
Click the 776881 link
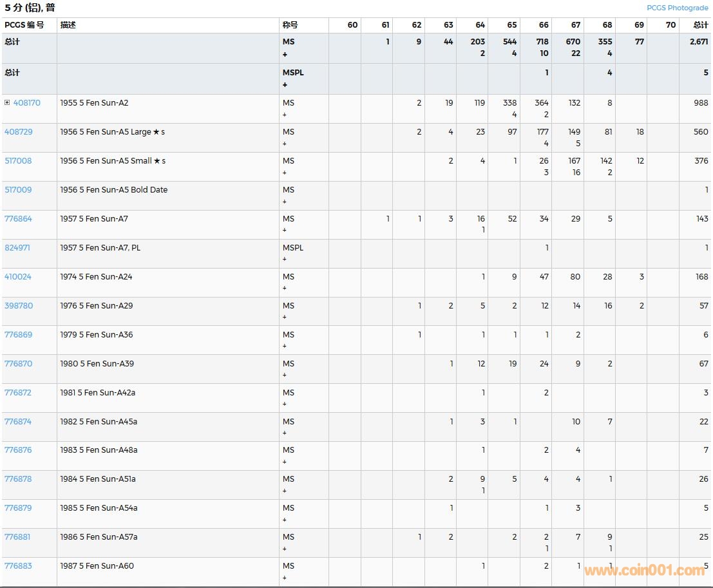[17, 537]
